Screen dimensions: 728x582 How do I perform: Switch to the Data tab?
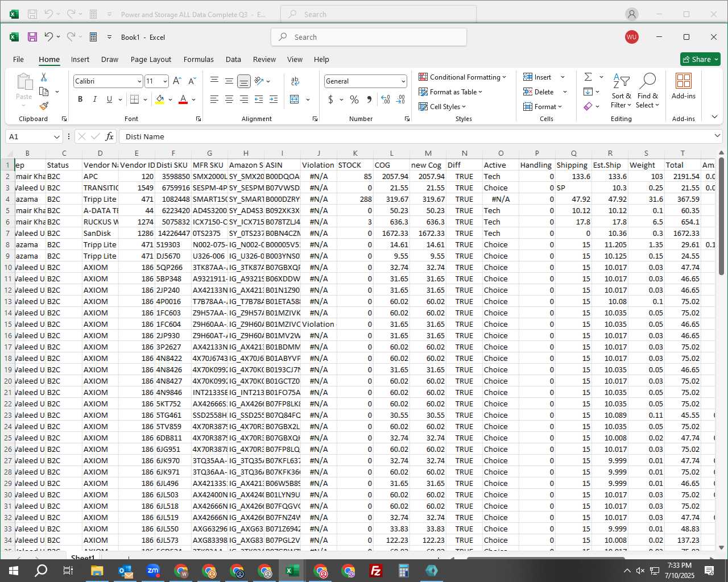[233, 59]
